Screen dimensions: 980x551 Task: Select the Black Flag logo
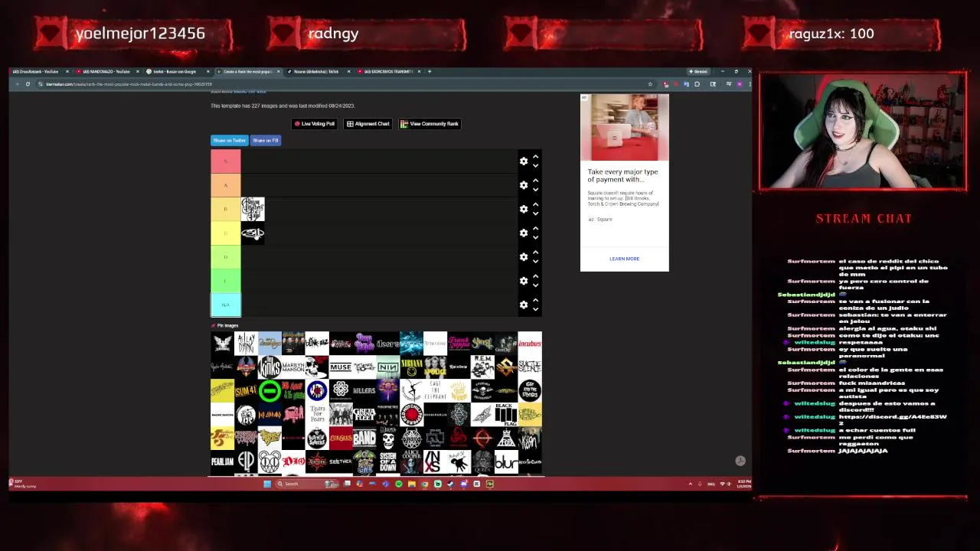click(x=506, y=414)
